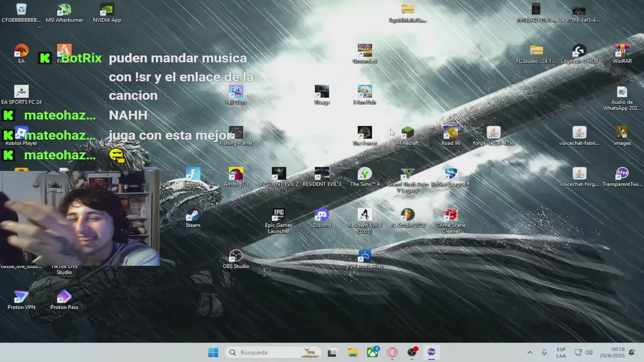644x362 pixels.
Task: Expand the hidden system tray icons
Action: (529, 352)
